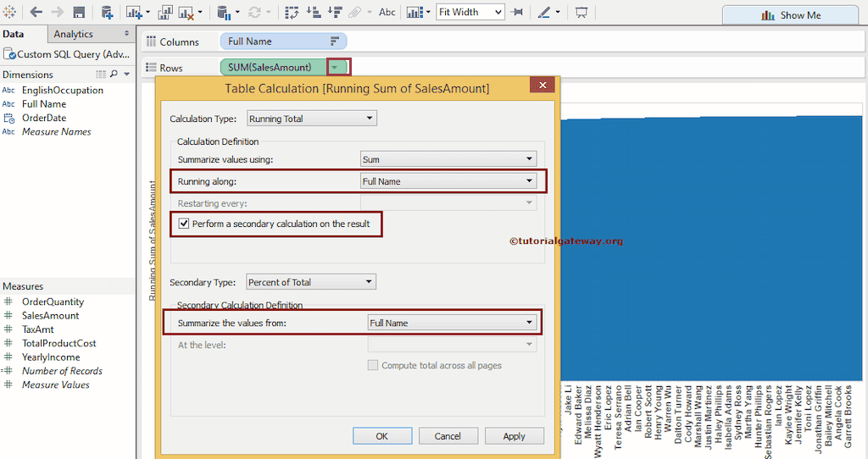Screen dimensions: 868x459
Task: Open the Calculation Type dropdown
Action: (311, 119)
